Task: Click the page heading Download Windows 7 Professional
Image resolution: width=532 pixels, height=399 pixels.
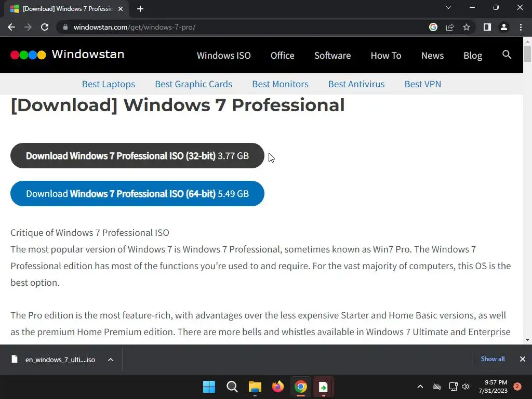Action: pyautogui.click(x=178, y=105)
